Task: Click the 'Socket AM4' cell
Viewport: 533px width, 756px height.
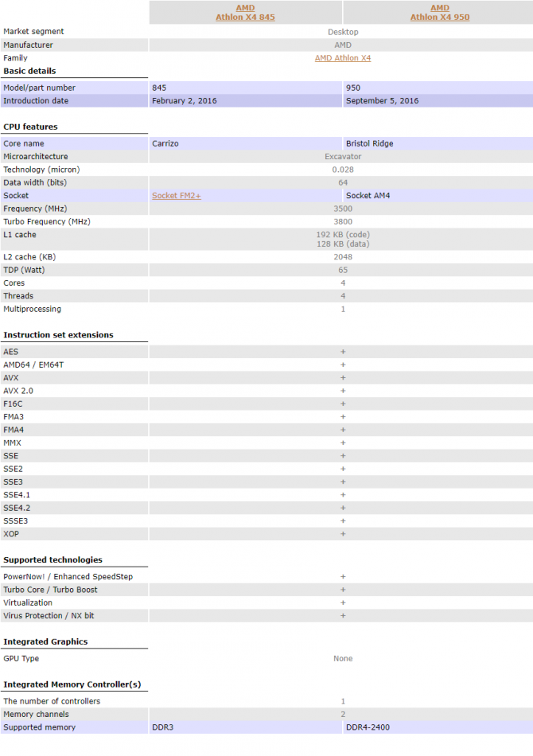Action: click(x=438, y=196)
